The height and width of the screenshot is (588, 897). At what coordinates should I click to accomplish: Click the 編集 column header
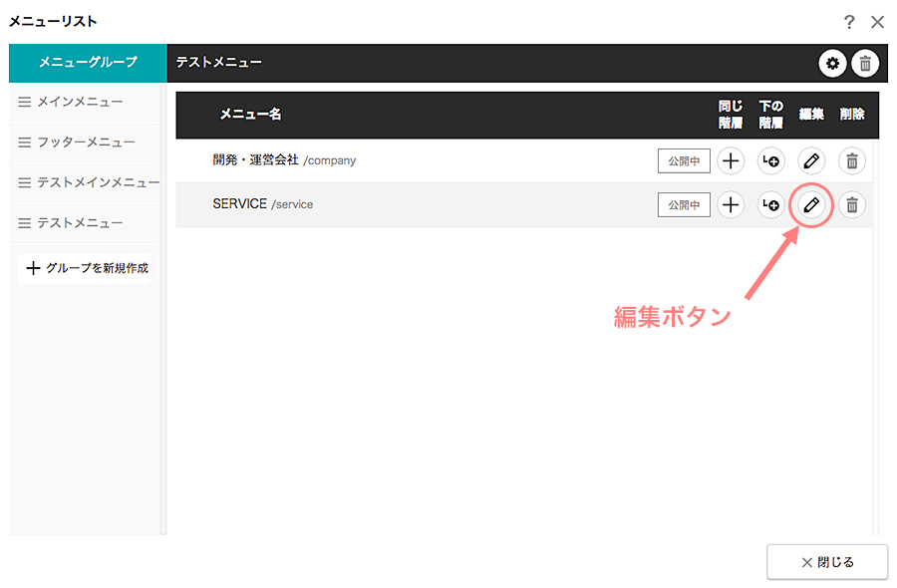pos(811,115)
